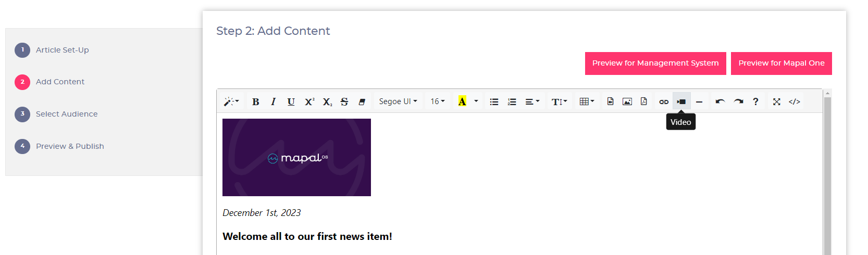Apply the yellow highlight color A
Screen dimensions: 868x255
[x=462, y=101]
